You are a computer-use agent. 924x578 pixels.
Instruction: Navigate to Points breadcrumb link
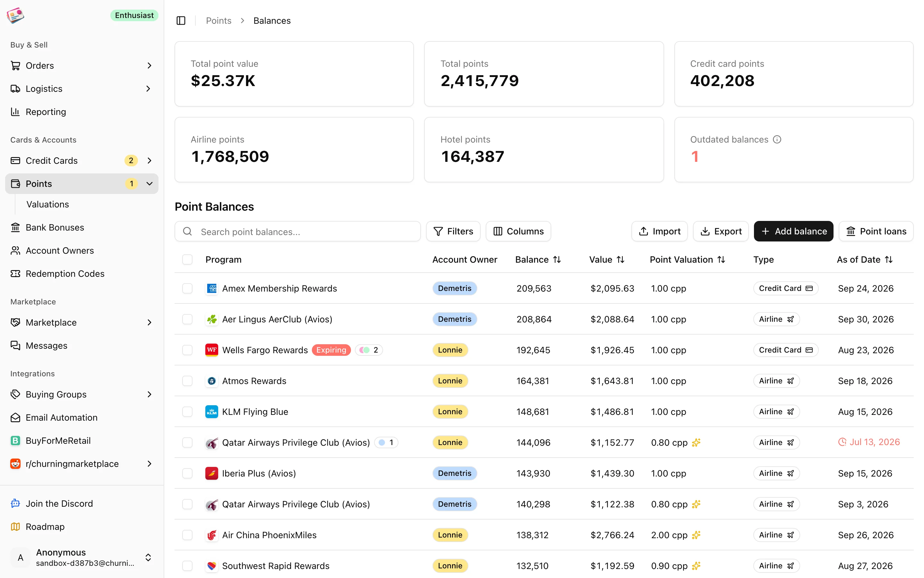[219, 21]
